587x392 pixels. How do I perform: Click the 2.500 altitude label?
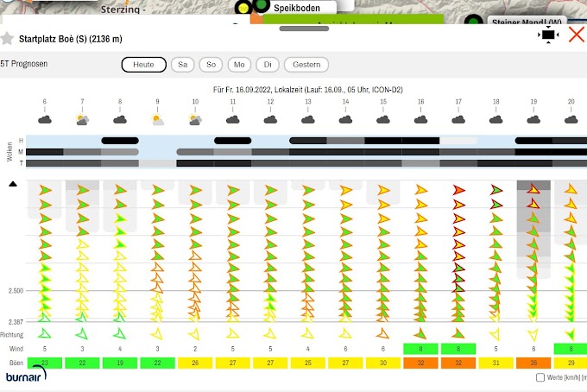pos(16,291)
